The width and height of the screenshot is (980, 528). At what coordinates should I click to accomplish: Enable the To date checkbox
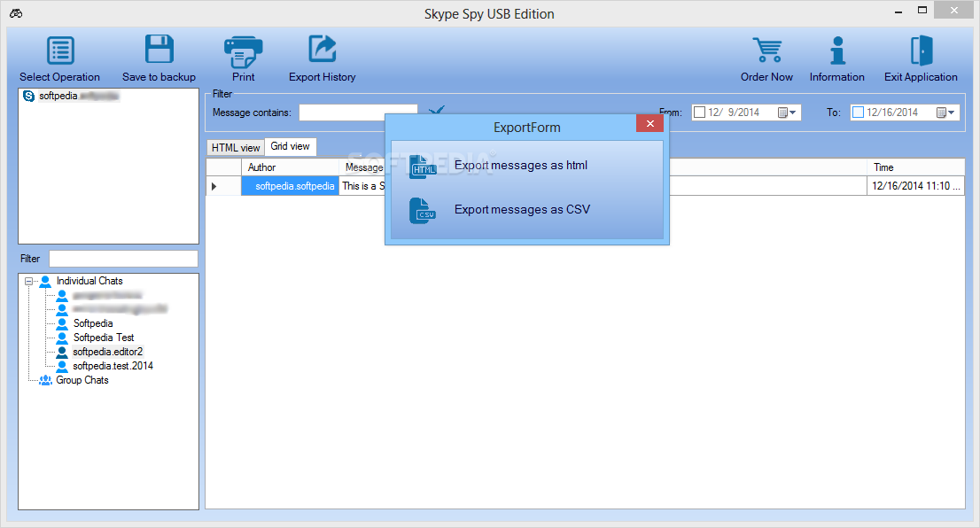click(x=858, y=113)
